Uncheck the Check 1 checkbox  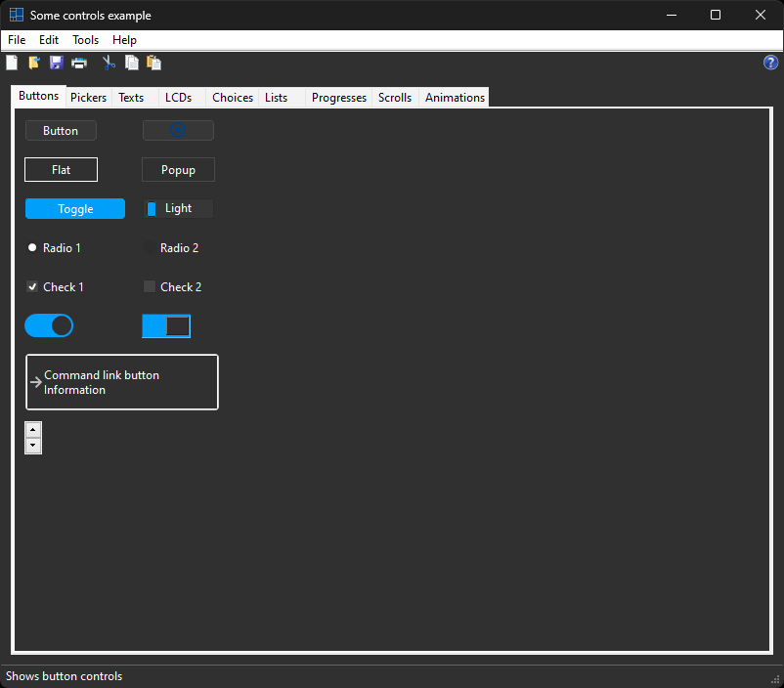point(32,287)
